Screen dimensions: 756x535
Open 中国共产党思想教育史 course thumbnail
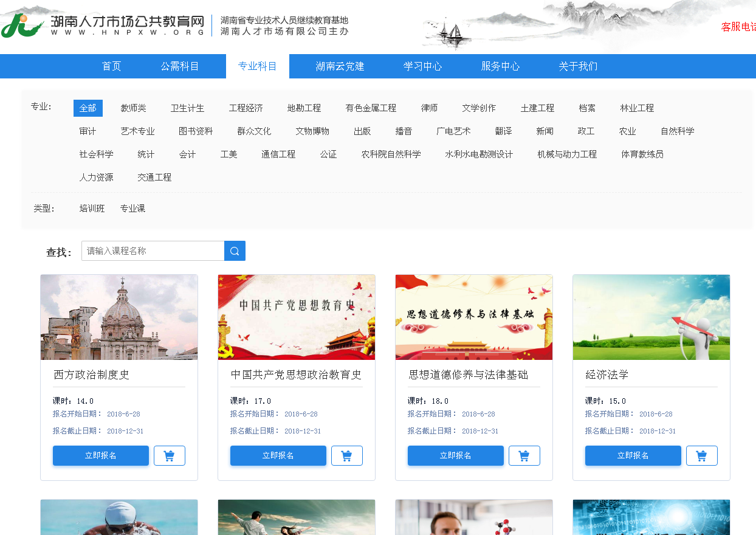click(297, 317)
